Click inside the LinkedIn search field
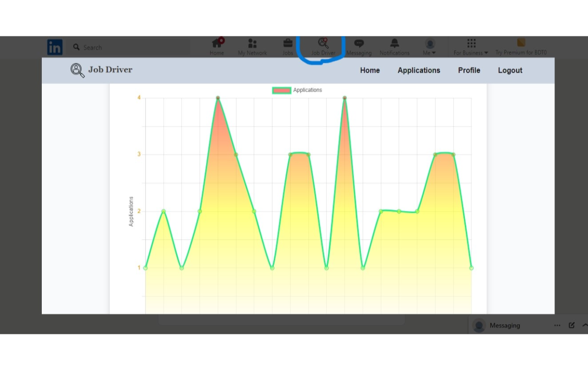Image resolution: width=588 pixels, height=368 pixels. [129, 47]
